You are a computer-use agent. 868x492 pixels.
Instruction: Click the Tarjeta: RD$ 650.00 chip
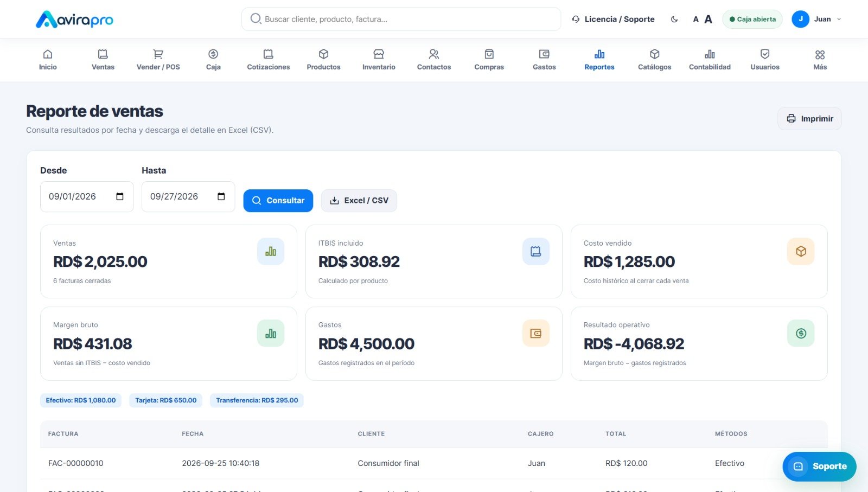coord(166,400)
